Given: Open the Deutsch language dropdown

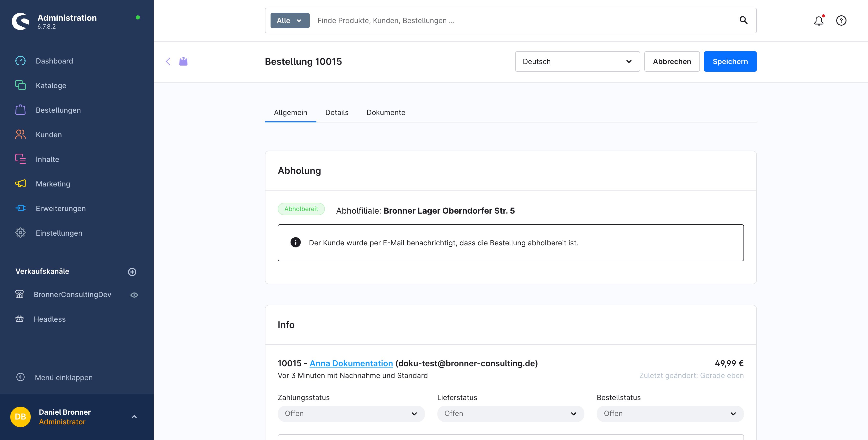Looking at the screenshot, I should pyautogui.click(x=577, y=61).
